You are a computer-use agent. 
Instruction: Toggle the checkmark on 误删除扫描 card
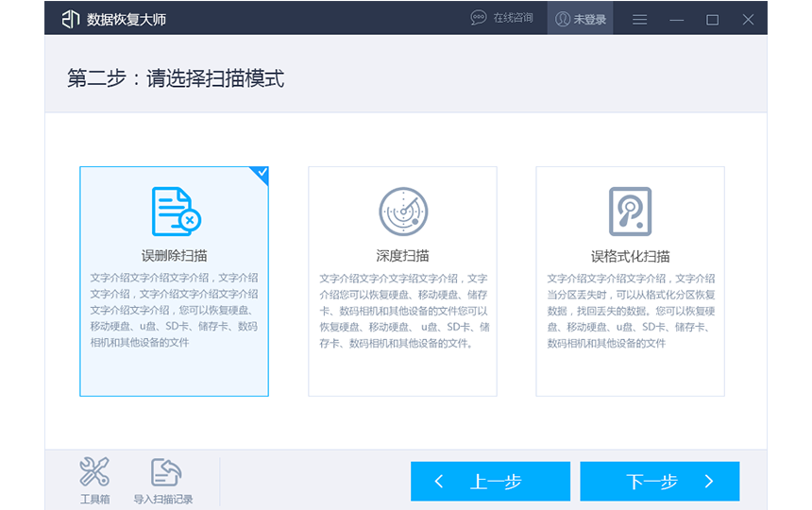tap(261, 174)
